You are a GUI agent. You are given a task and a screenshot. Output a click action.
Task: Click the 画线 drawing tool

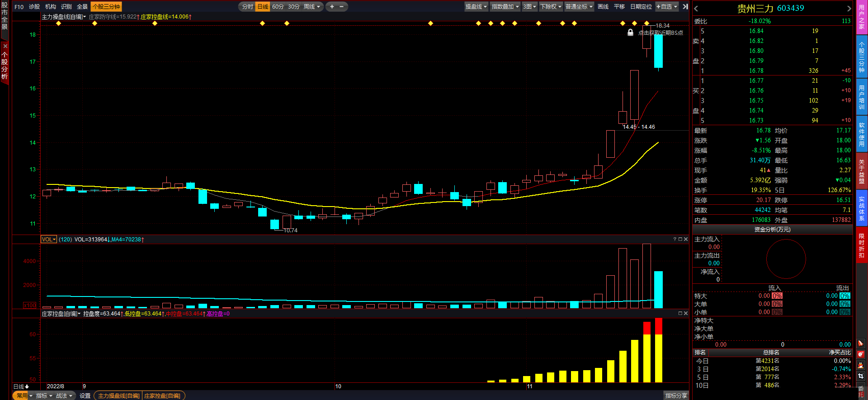[x=603, y=7]
